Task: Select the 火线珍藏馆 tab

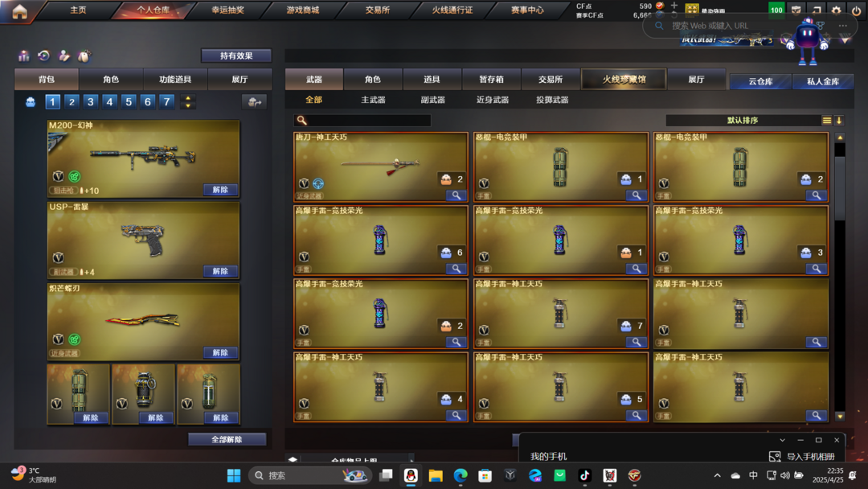Action: (624, 79)
